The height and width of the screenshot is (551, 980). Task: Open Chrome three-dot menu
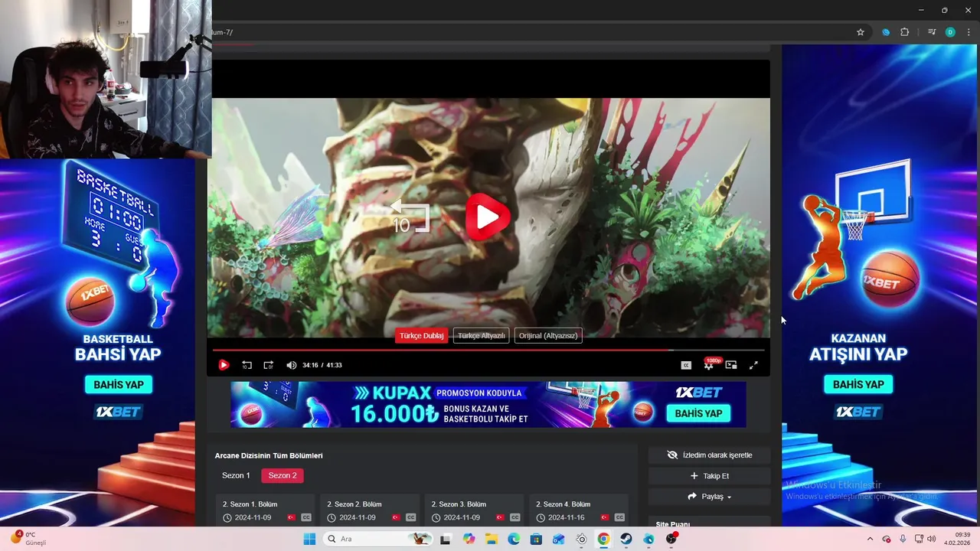969,32
